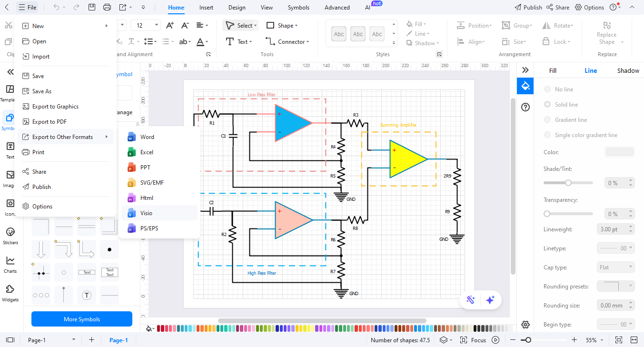The height and width of the screenshot is (347, 644).
Task: Decrease font size with the A- icon
Action: pyautogui.click(x=186, y=26)
